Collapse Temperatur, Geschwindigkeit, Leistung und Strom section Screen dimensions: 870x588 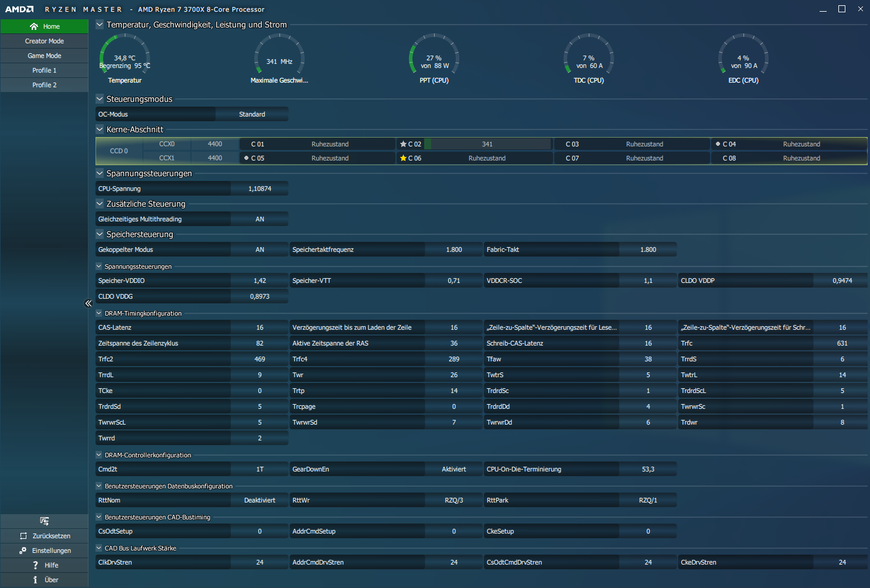coord(100,25)
